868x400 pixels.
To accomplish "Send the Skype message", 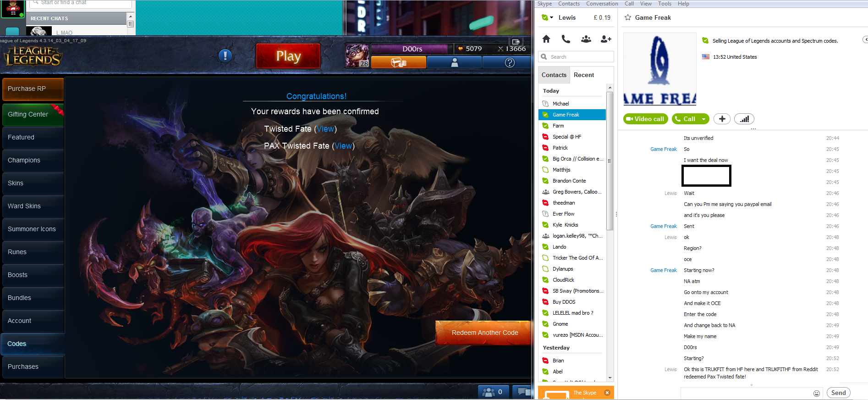I will click(x=839, y=393).
